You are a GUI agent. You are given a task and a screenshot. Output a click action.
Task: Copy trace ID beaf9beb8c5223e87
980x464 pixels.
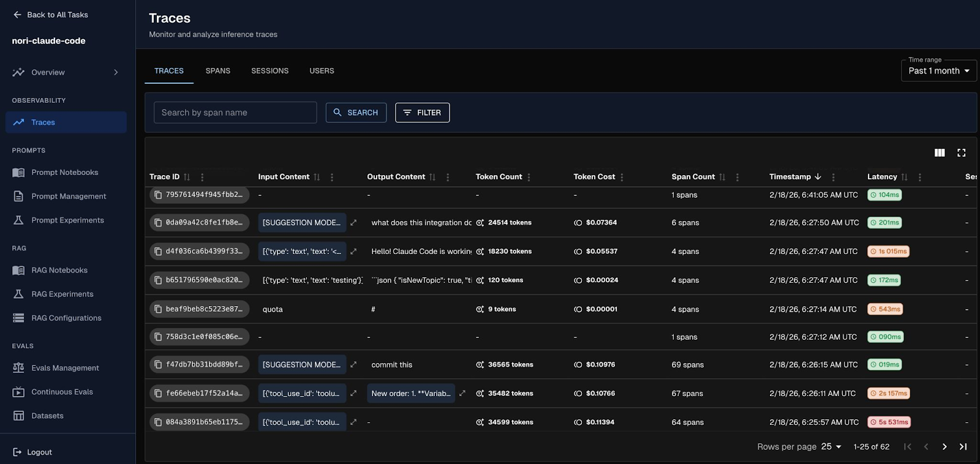[158, 309]
